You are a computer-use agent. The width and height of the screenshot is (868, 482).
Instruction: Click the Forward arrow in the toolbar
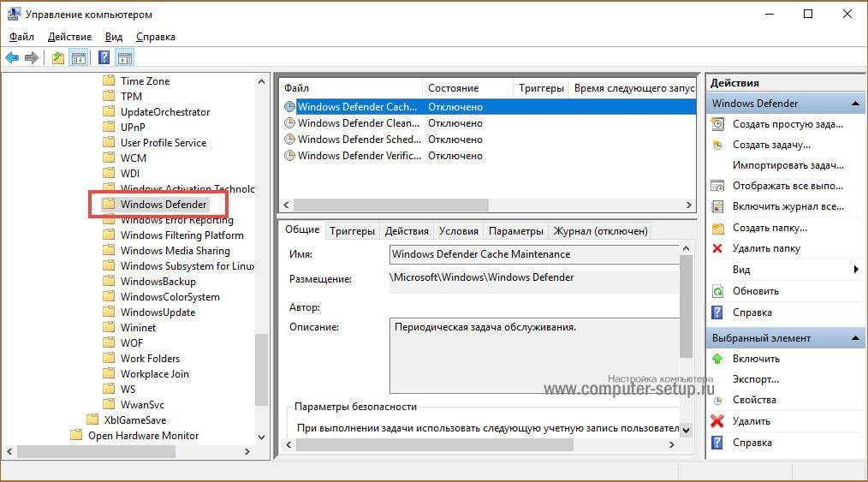(x=32, y=58)
